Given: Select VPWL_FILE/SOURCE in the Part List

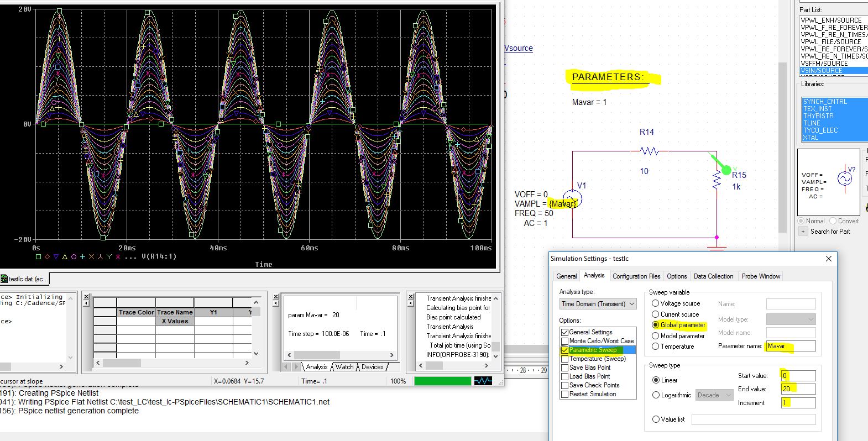Looking at the screenshot, I should tap(831, 41).
